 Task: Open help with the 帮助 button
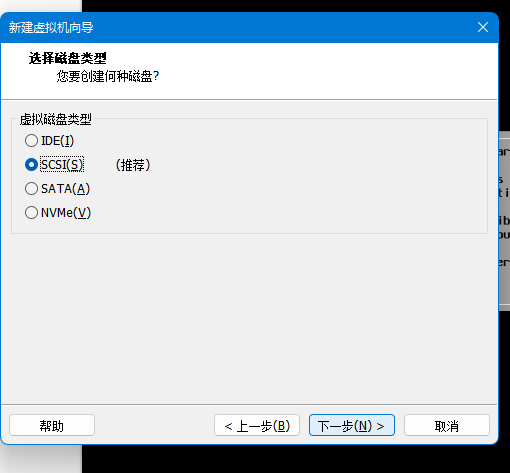tap(52, 425)
